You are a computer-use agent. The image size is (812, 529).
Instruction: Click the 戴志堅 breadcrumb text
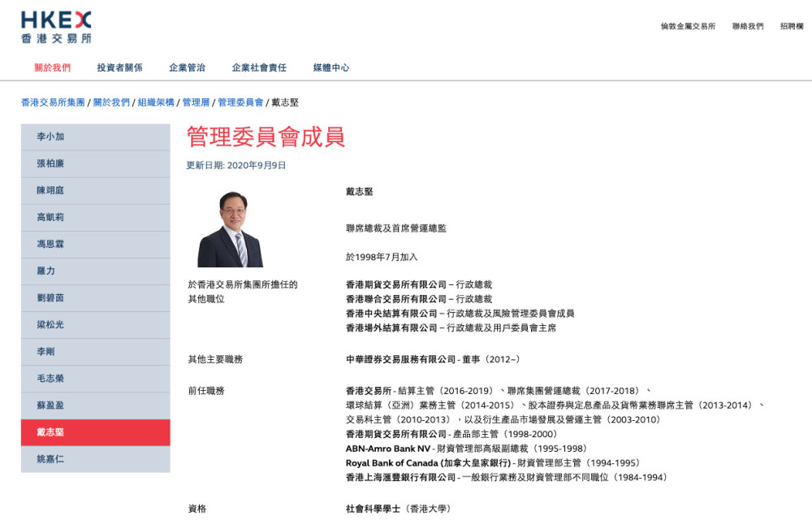285,102
